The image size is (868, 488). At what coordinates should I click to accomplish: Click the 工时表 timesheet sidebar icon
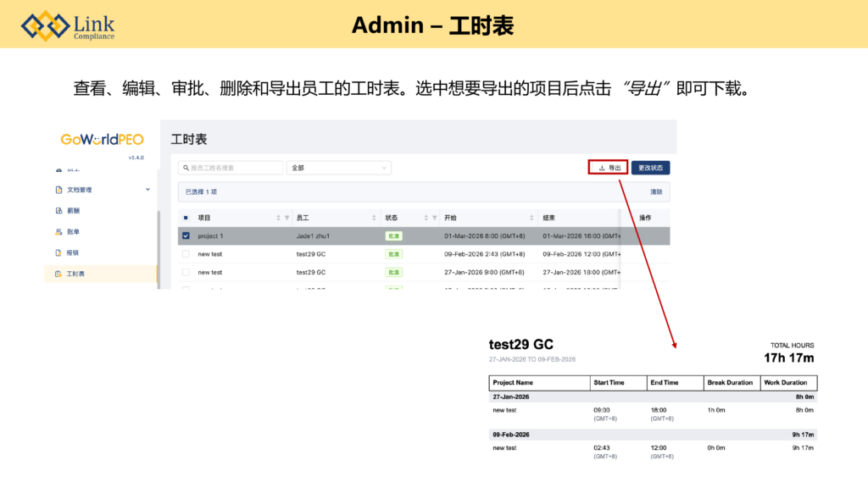tap(58, 274)
